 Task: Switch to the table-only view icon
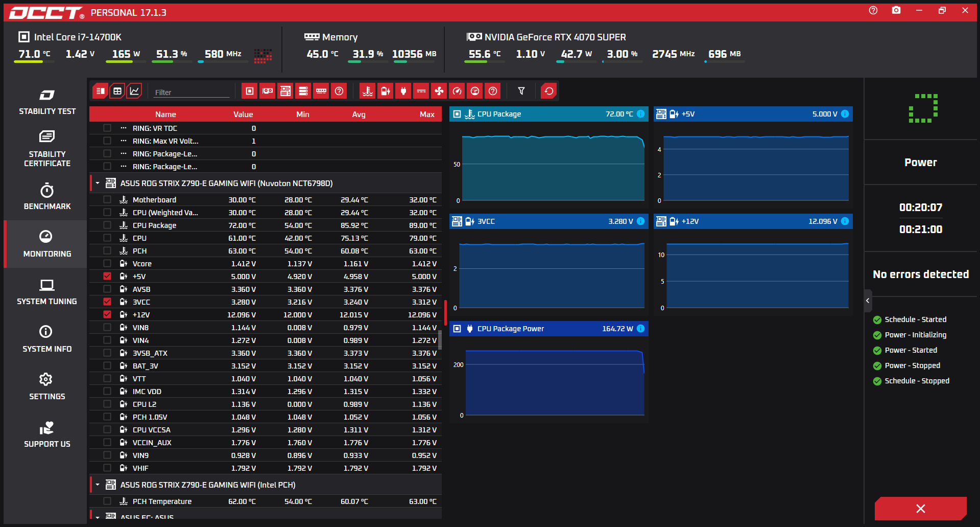point(117,91)
